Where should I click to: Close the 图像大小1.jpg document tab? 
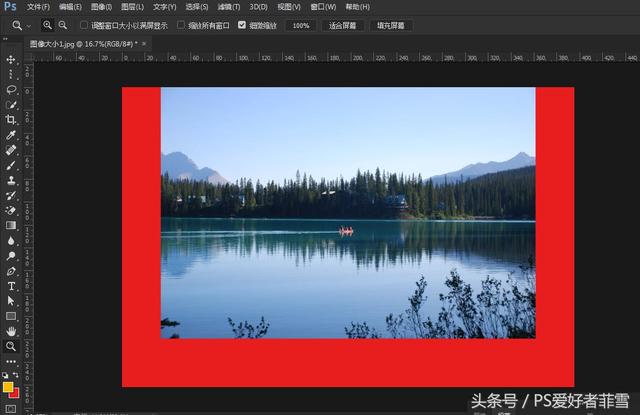(144, 44)
